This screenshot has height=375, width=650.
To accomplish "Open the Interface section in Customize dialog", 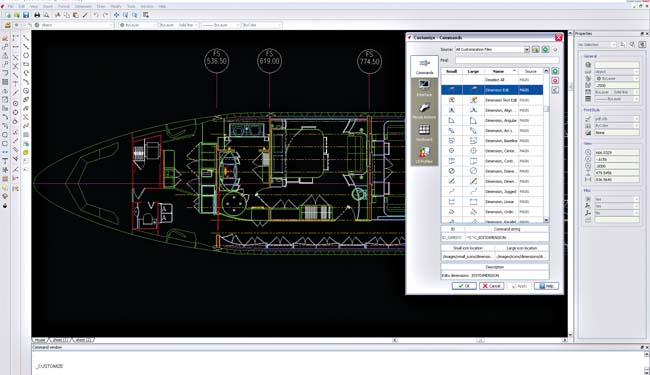I will click(x=424, y=89).
